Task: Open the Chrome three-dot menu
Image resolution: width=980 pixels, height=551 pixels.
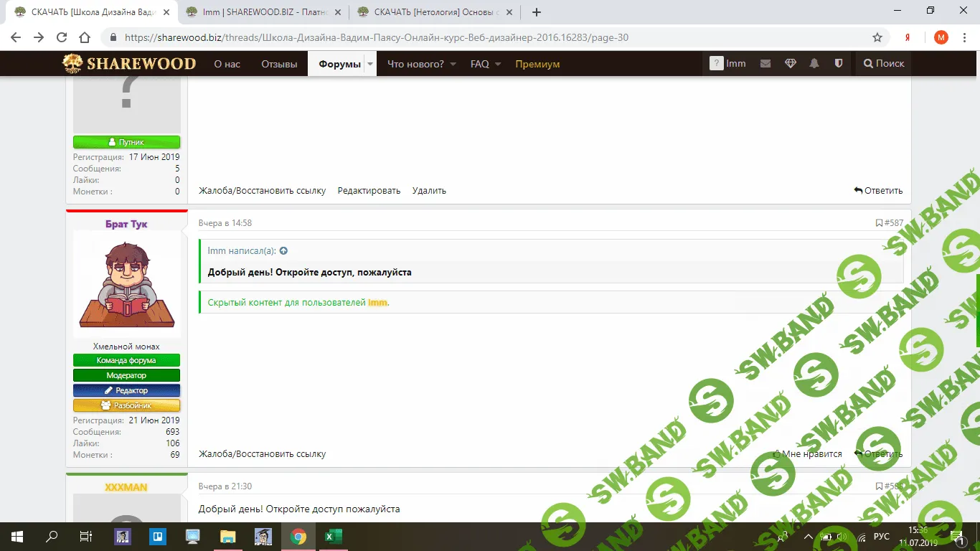Action: [x=964, y=37]
